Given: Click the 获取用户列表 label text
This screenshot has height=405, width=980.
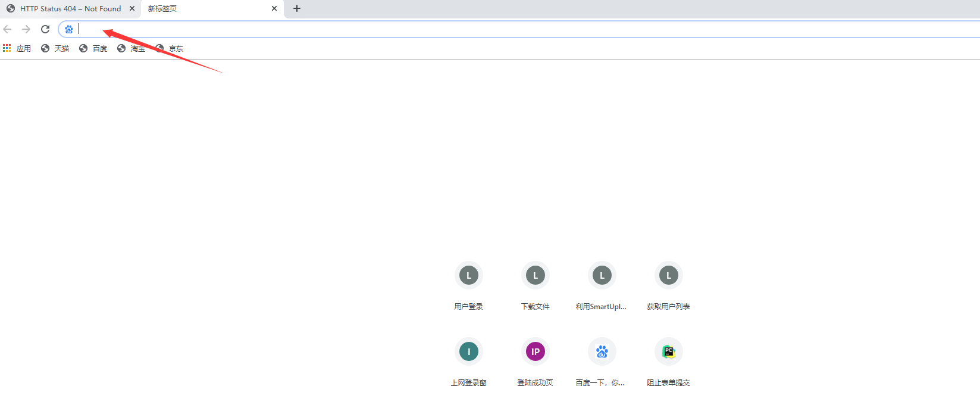Looking at the screenshot, I should [x=669, y=307].
